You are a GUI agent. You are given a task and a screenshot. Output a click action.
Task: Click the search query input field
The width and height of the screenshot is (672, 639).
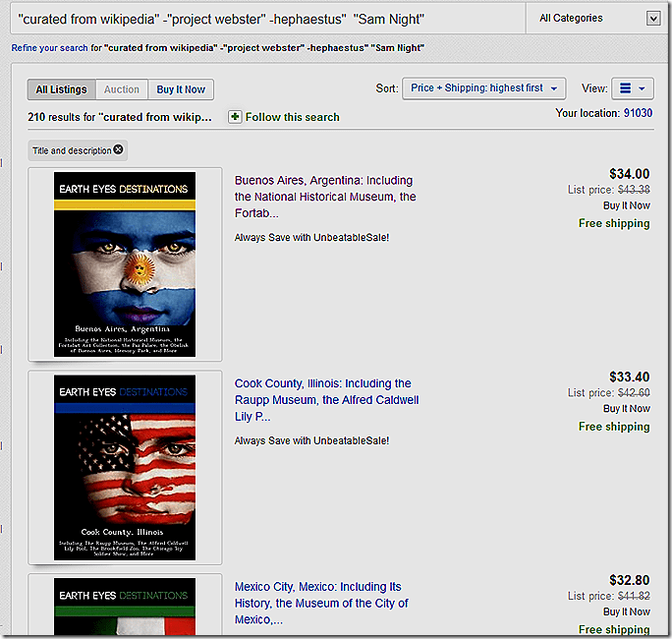[x=265, y=18]
